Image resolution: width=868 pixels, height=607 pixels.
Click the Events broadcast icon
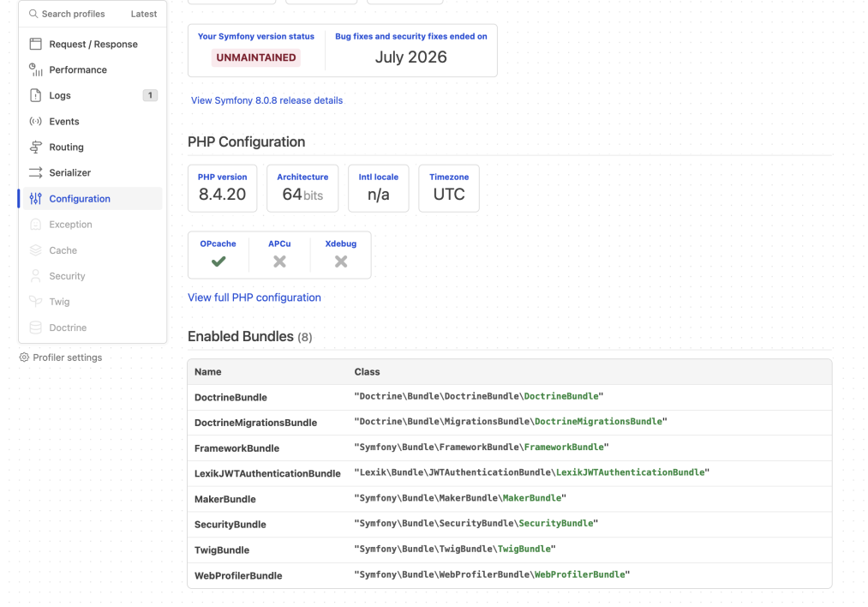(x=35, y=121)
